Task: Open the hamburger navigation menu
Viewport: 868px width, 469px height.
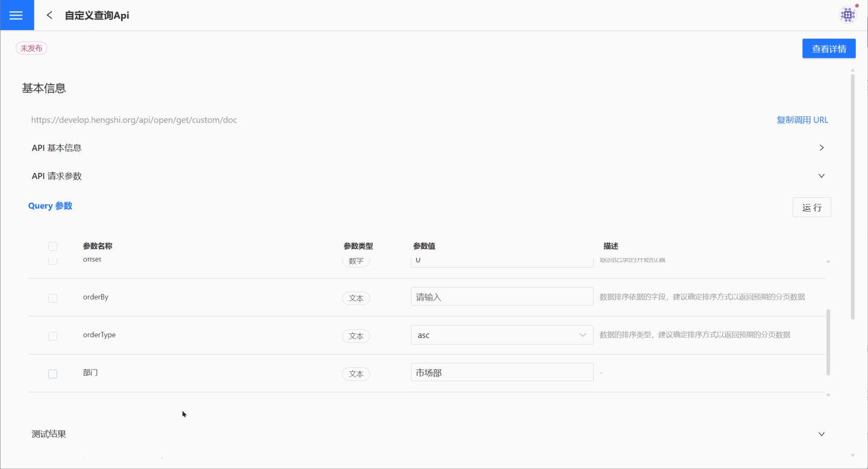Action: [16, 15]
